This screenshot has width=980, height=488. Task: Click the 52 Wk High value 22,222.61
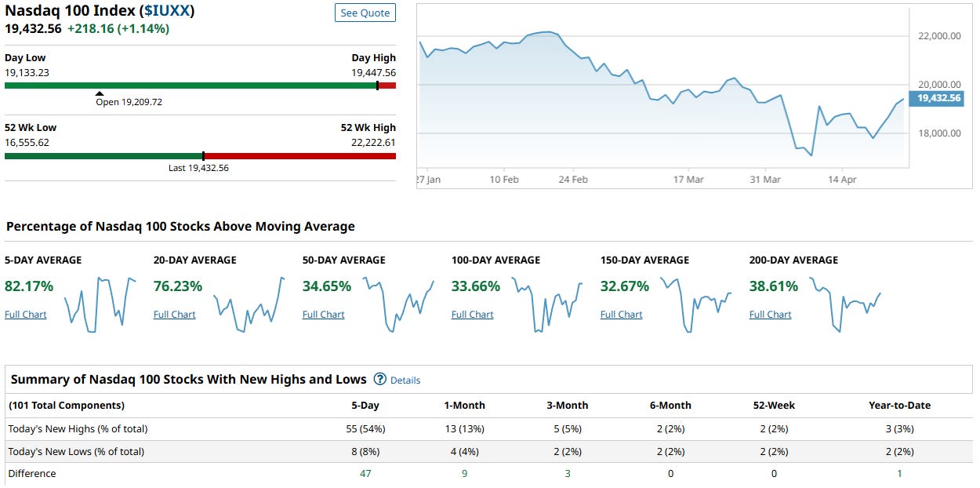(373, 143)
